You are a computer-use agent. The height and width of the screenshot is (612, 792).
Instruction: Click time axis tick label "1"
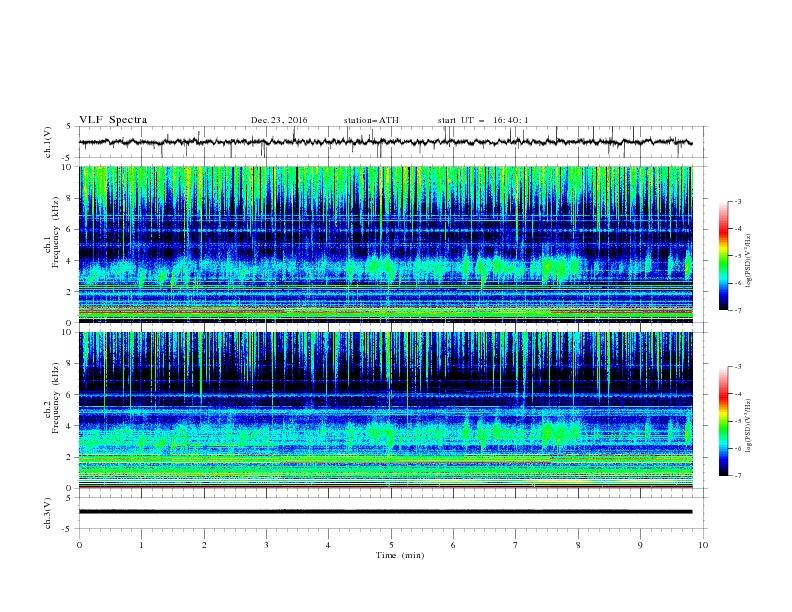tap(141, 545)
